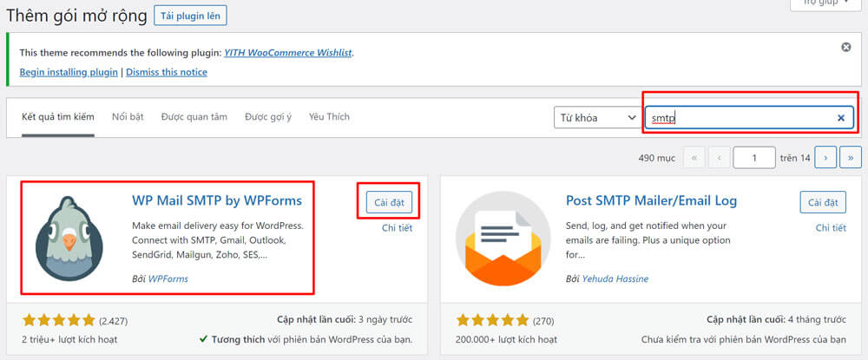Image resolution: width=868 pixels, height=360 pixels.
Task: Click the Chưa kiểm tra compatibility text
Action: click(744, 339)
